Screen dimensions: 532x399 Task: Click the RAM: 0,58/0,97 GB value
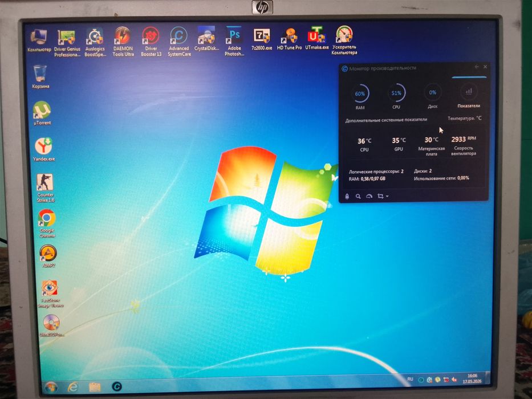367,179
